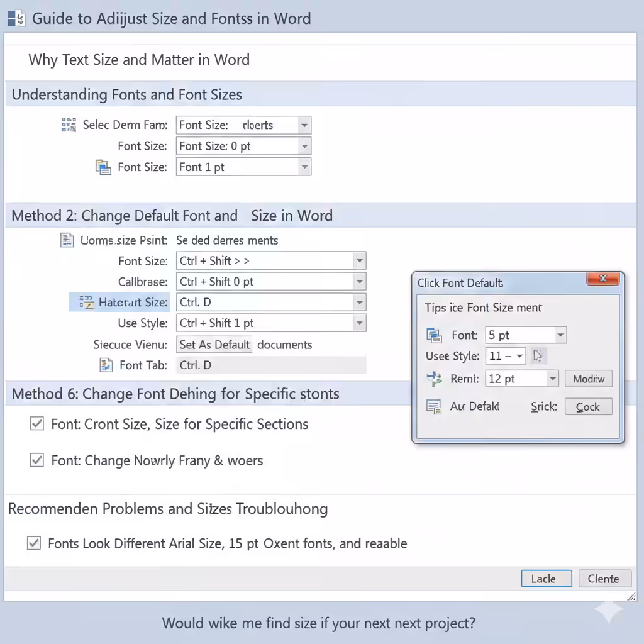Expand the Haterart Size Ctrl. D dropdown
Screen dimensions: 644x644
(x=359, y=303)
